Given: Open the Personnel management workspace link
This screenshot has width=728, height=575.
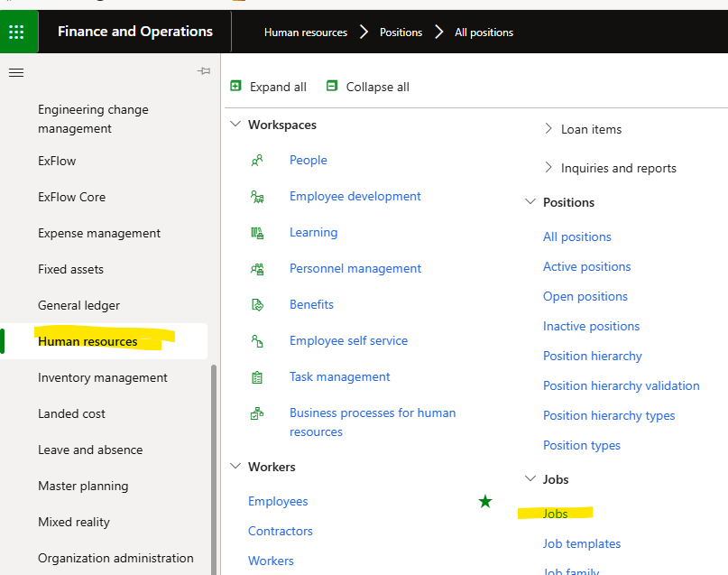Looking at the screenshot, I should (355, 268).
